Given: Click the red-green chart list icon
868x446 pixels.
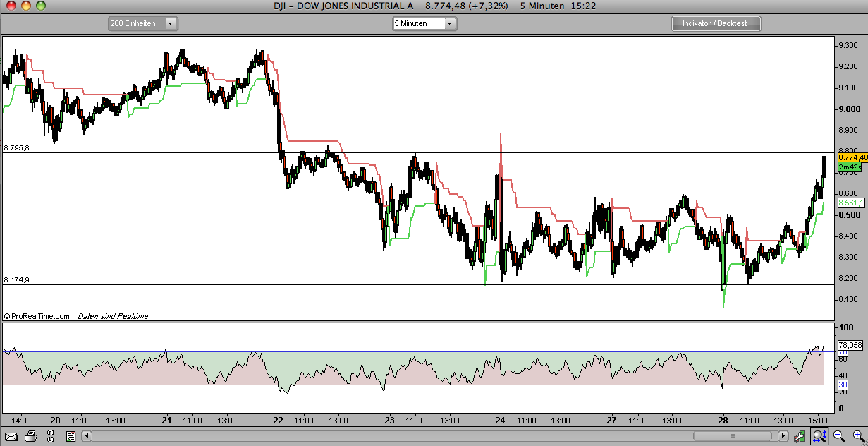Looking at the screenshot, I should (71, 436).
